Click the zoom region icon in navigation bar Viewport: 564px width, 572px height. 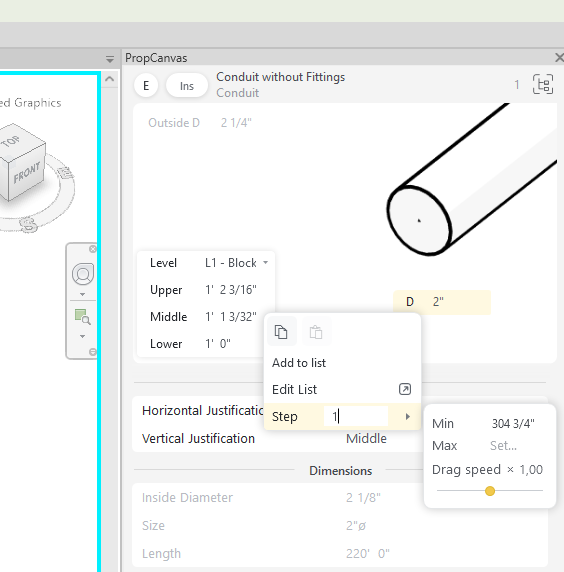82,317
